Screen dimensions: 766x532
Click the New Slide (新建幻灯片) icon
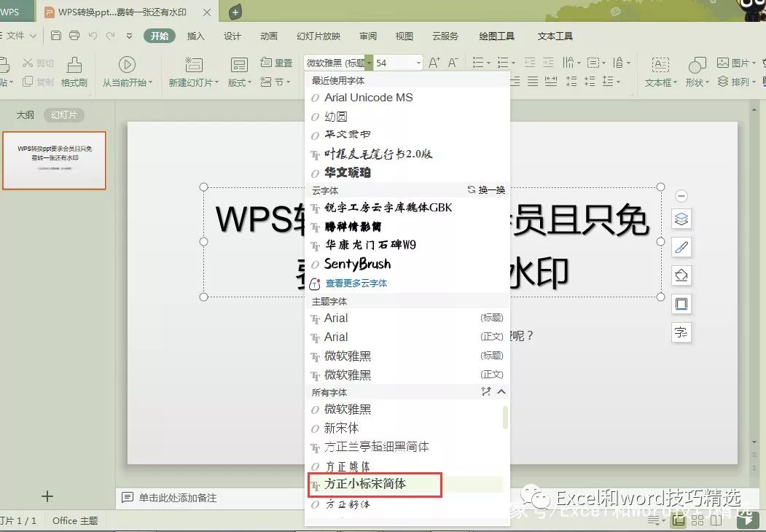pyautogui.click(x=193, y=64)
